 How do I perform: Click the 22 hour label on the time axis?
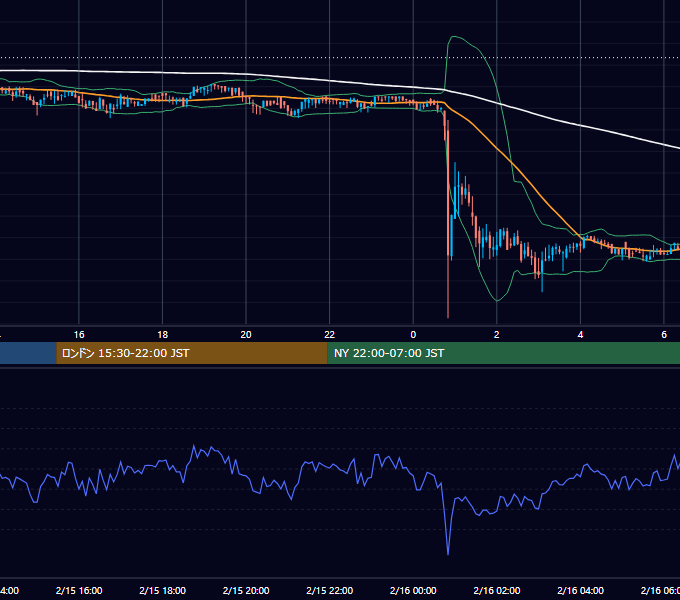click(x=330, y=334)
